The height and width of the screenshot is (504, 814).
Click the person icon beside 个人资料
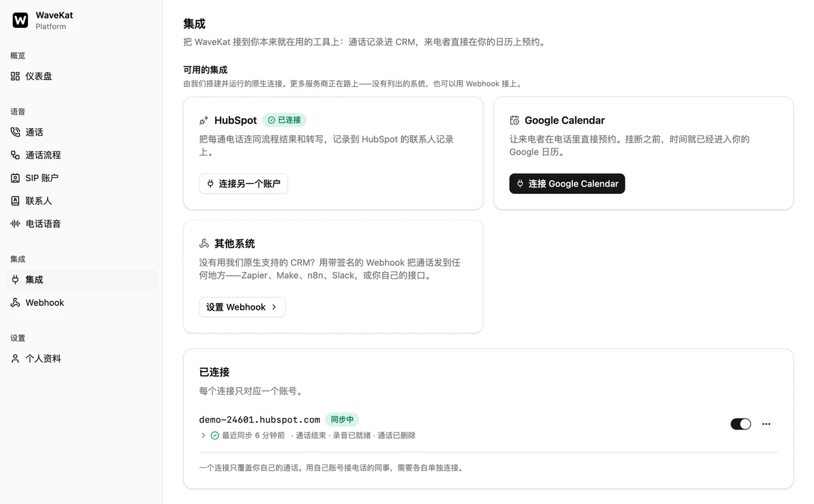pos(15,358)
